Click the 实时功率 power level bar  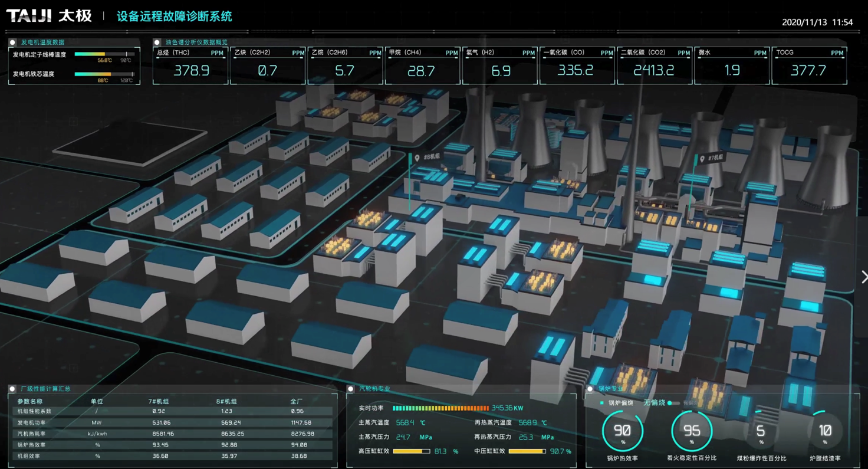(x=440, y=408)
